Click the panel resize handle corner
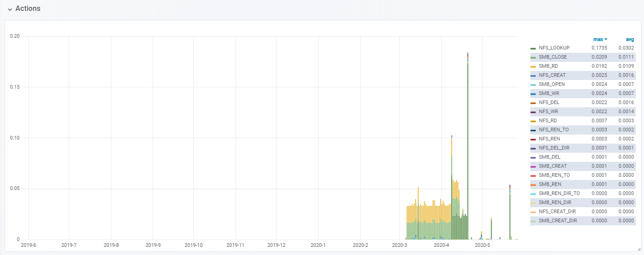Screen dimensions: 644x255 pos(638,249)
